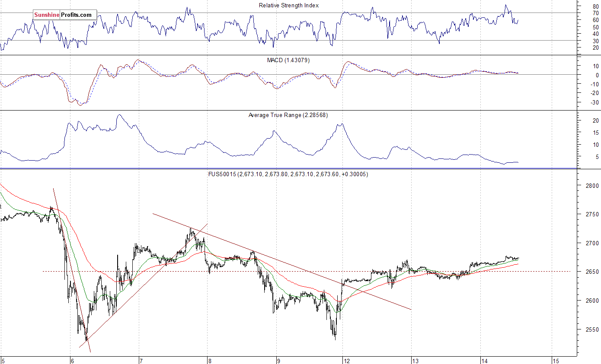Select date label 13 on time axis
Viewport: 601px width, 364px height.
pos(416,361)
